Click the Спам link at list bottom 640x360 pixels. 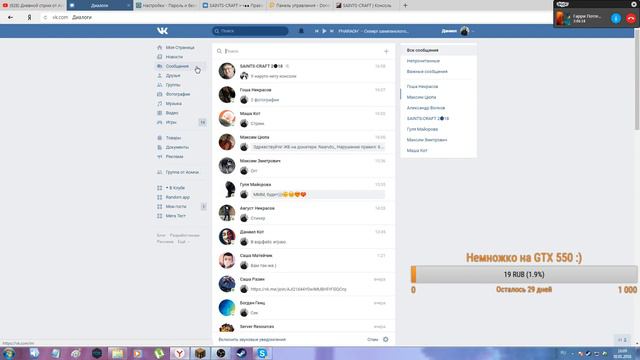pyautogui.click(x=372, y=340)
